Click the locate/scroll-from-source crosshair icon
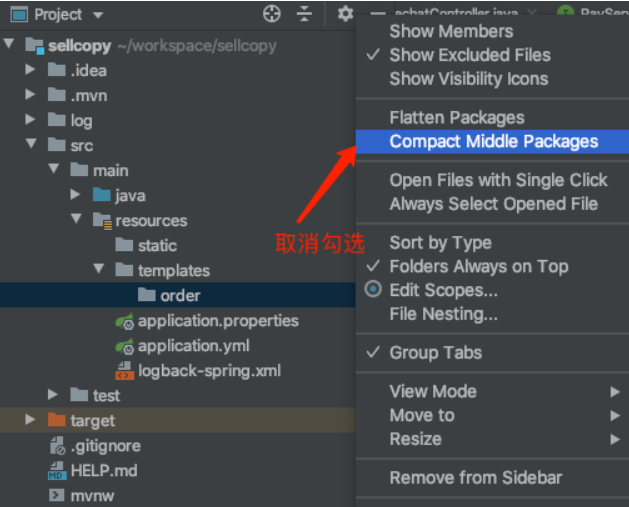The height and width of the screenshot is (507, 629). (272, 14)
